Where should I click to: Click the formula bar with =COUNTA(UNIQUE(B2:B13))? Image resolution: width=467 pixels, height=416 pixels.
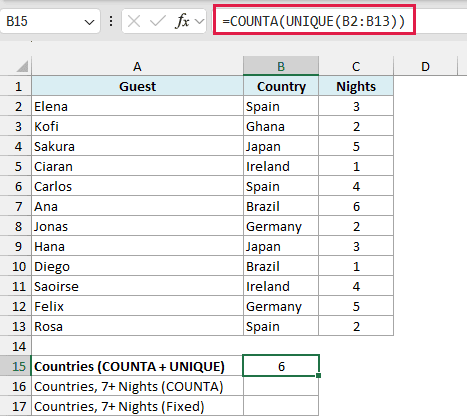point(314,21)
